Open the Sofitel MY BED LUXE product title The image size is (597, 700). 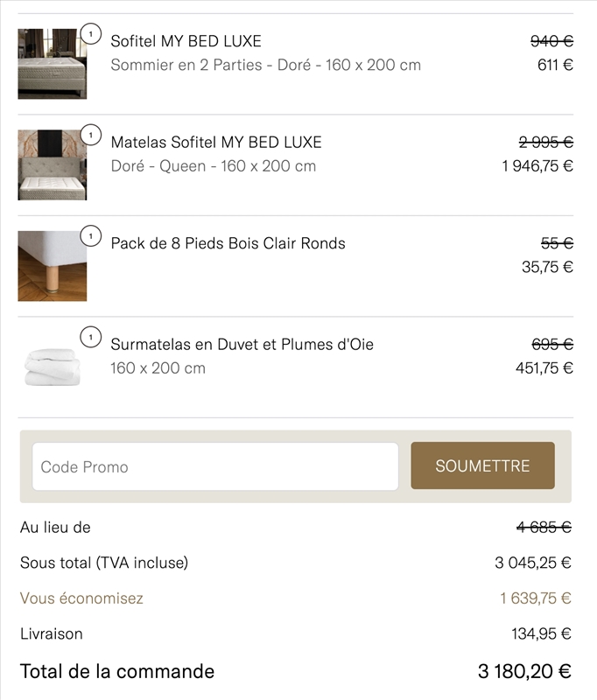pos(186,40)
